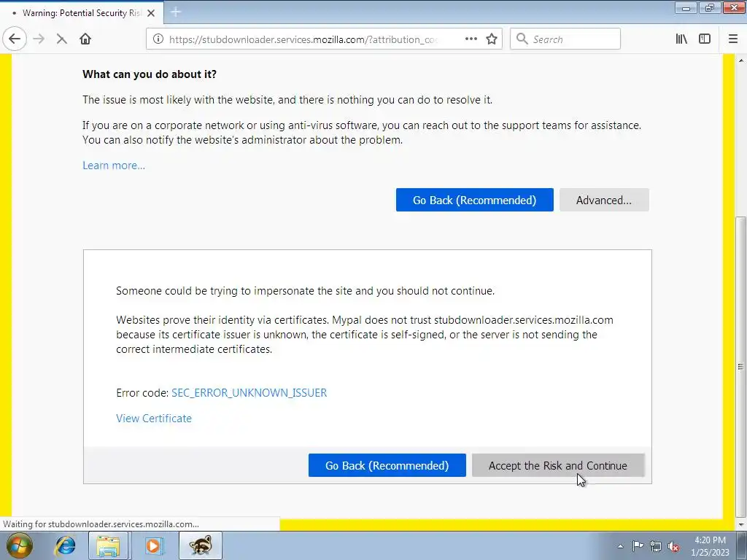Open site information icon in the address bar

[x=158, y=39]
